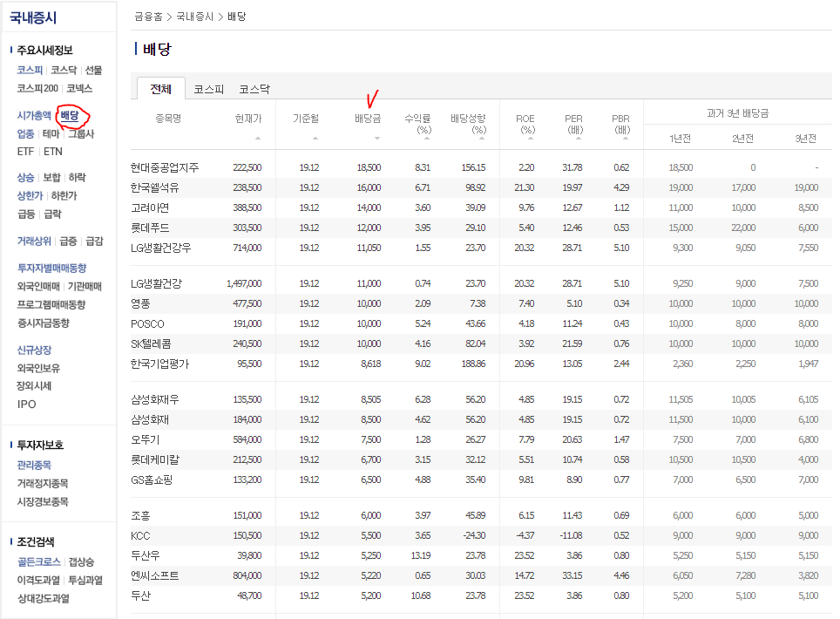The image size is (840, 619).
Task: Sort by 배당금 using its down arrow
Action: [x=377, y=139]
